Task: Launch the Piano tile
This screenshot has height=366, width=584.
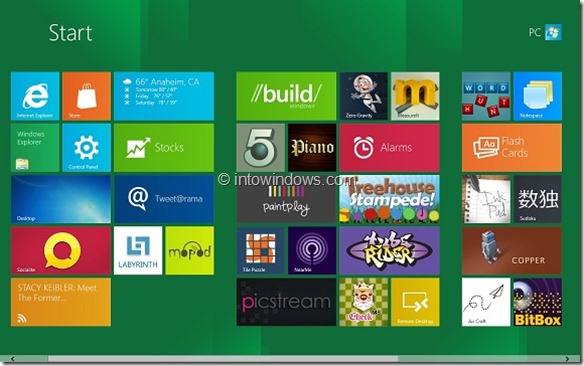Action: pyautogui.click(x=312, y=148)
